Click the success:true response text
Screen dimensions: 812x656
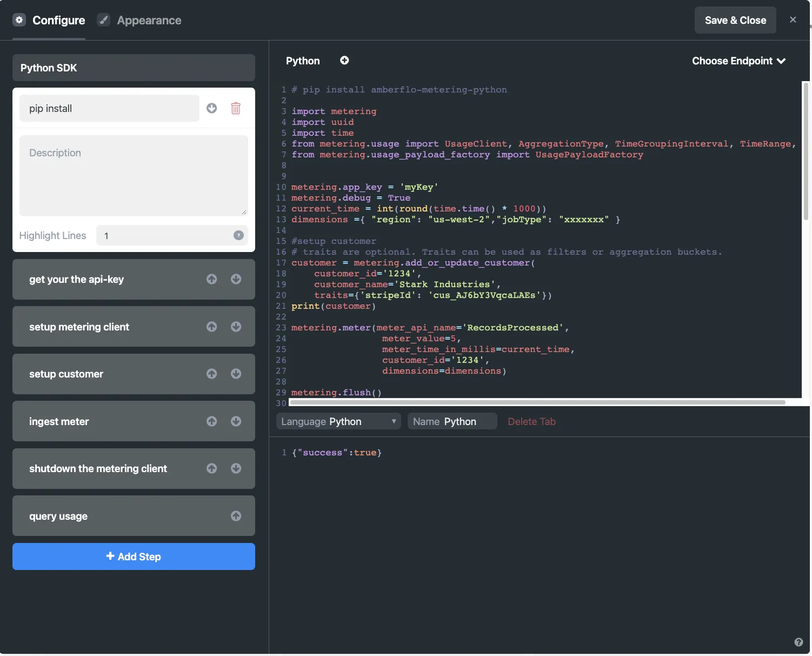[x=337, y=453]
